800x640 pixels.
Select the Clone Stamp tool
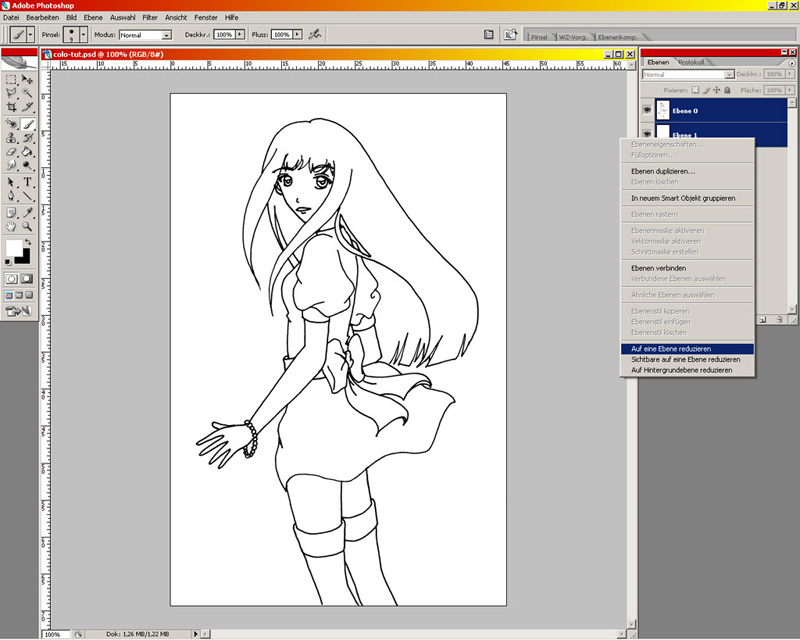coord(11,138)
